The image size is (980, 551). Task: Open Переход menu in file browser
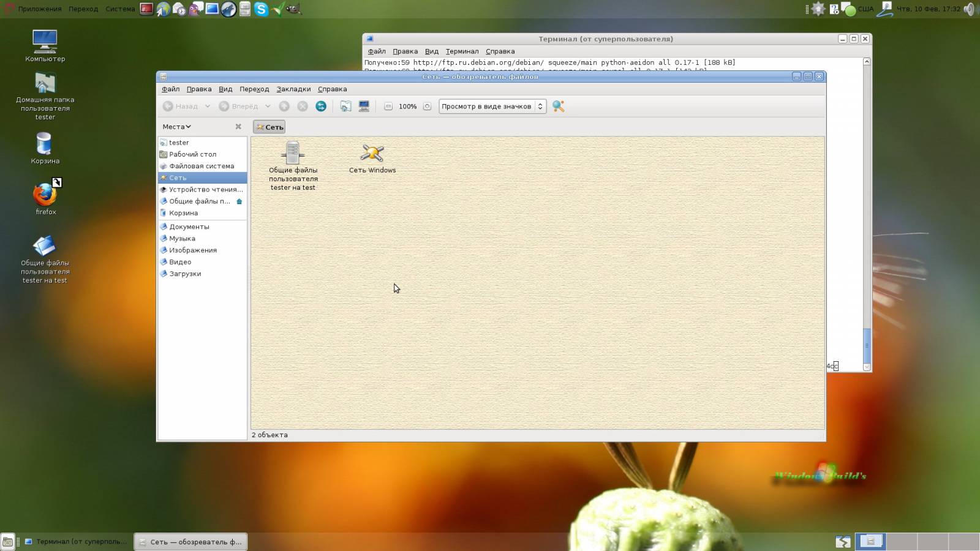coord(254,89)
